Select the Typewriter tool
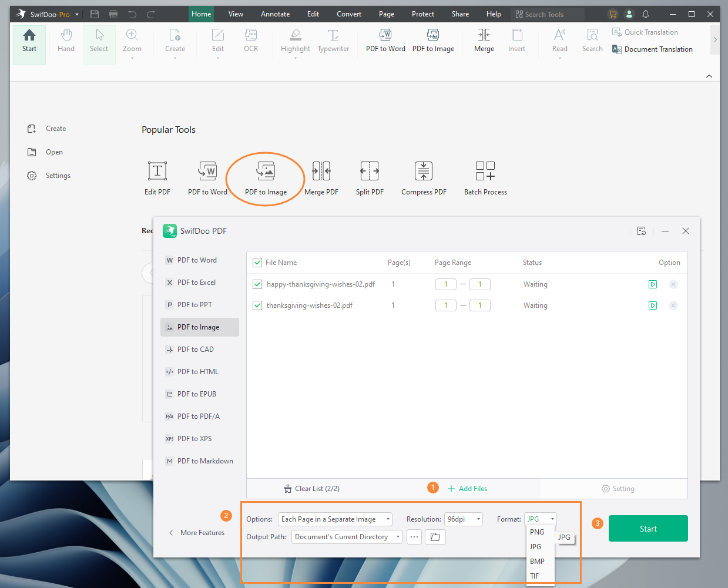 click(x=333, y=41)
